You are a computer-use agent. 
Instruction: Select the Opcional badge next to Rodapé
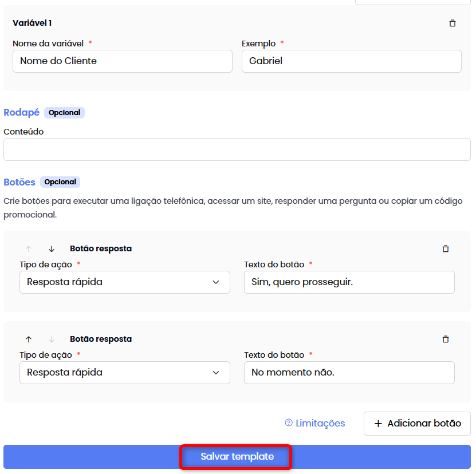click(64, 112)
